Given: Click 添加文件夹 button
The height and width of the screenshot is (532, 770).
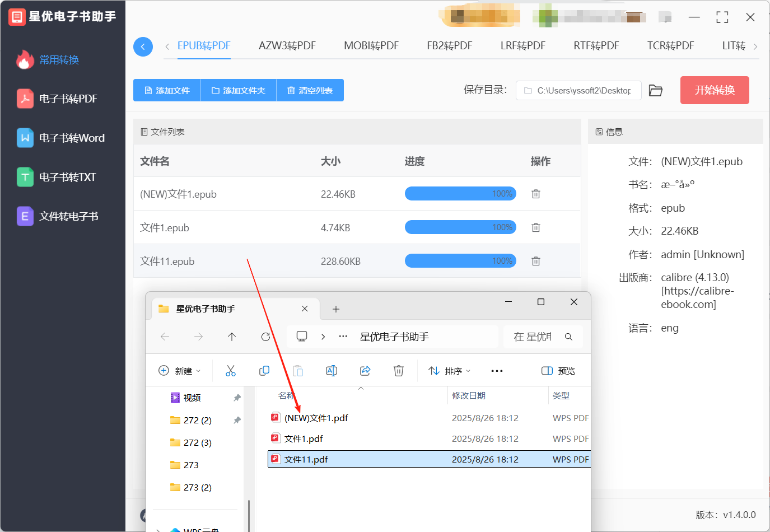Looking at the screenshot, I should 239,90.
